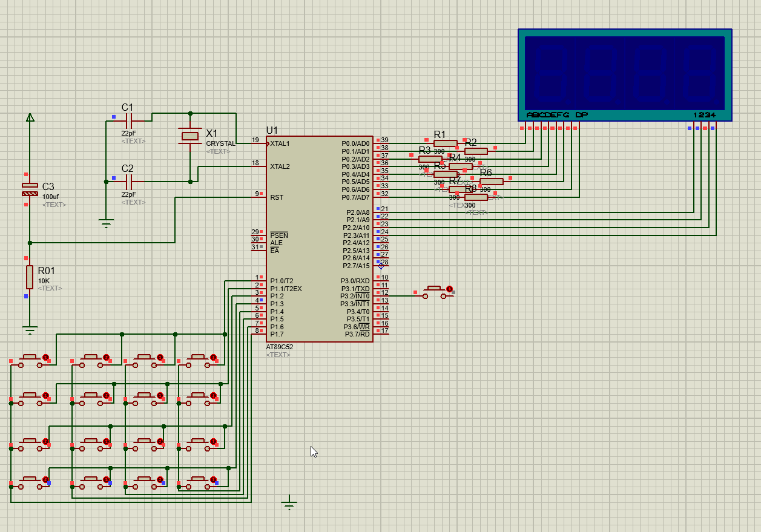
Task: Select the ground symbol beneath R01
Action: click(30, 330)
